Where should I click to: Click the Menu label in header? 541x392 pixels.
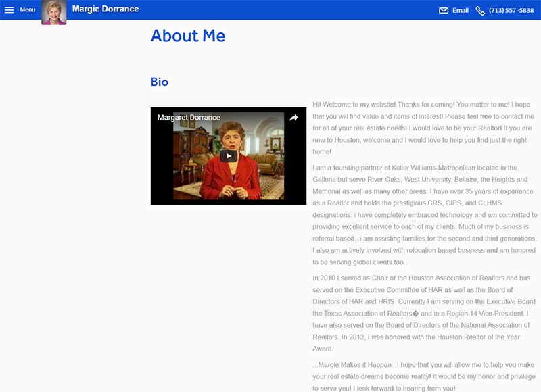pyautogui.click(x=28, y=10)
